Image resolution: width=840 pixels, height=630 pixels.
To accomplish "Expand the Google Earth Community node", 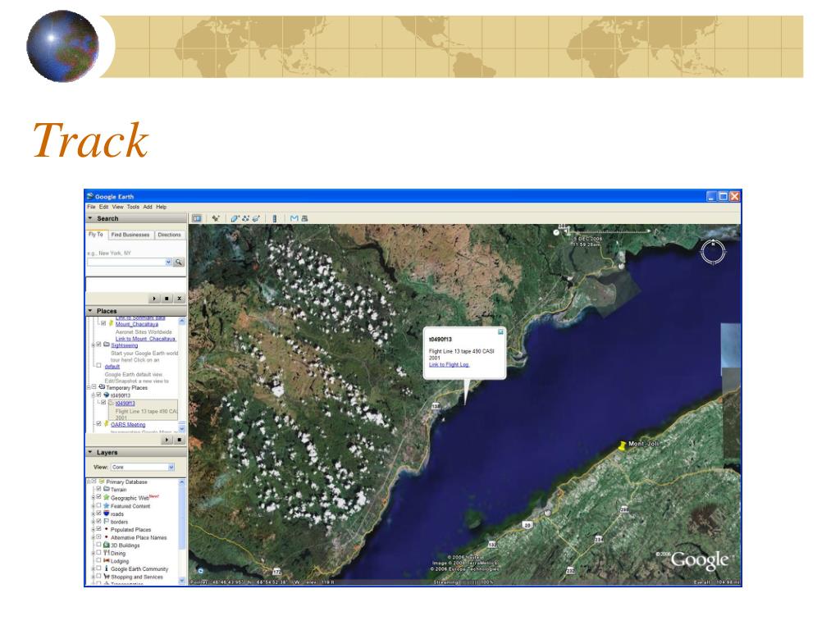I will click(94, 568).
